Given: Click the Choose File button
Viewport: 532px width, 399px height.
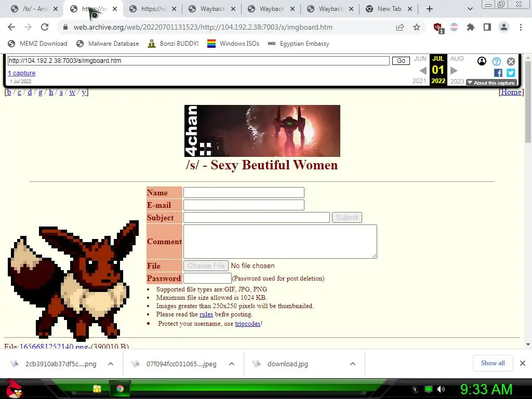Looking at the screenshot, I should point(206,265).
